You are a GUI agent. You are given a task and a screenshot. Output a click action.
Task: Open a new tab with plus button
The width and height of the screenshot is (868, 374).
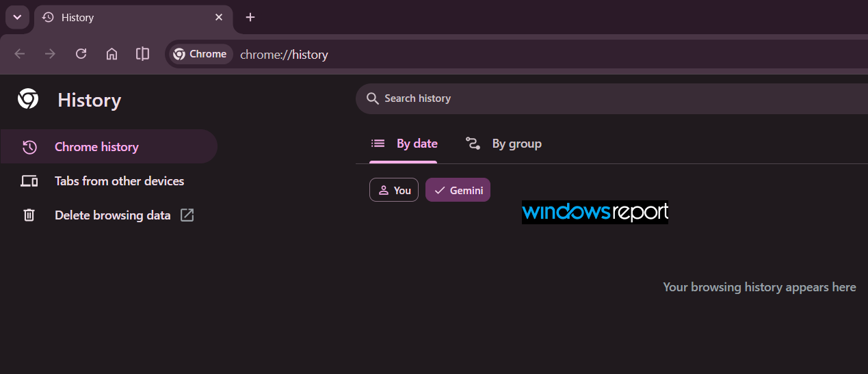(x=250, y=17)
